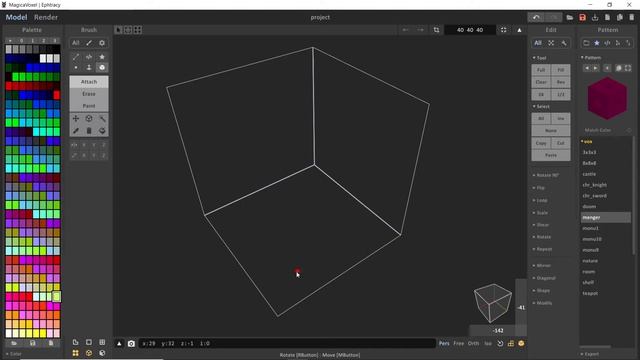Set camera to Orth mode

tap(473, 344)
